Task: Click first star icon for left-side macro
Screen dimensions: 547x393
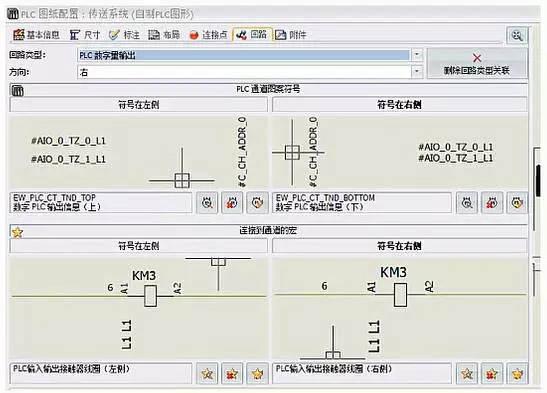Action: (207, 374)
